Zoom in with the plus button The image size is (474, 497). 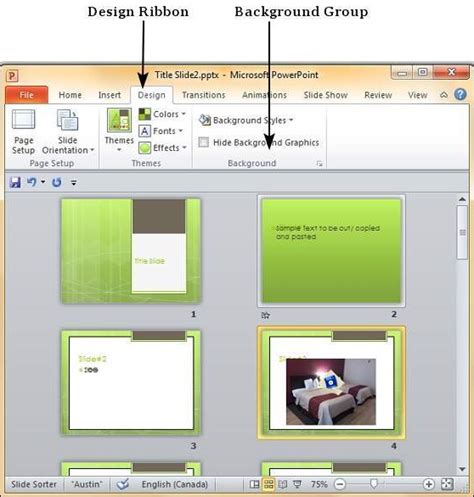tap(428, 484)
